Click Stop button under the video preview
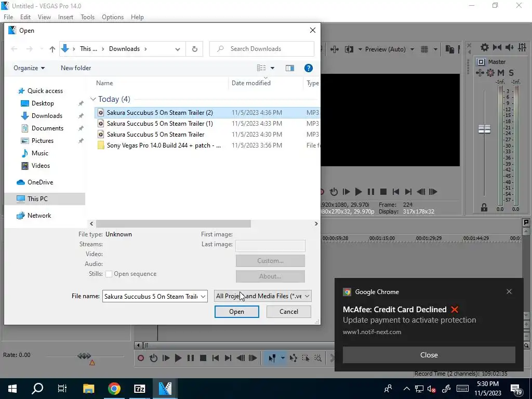The image size is (532, 399). pos(383,192)
